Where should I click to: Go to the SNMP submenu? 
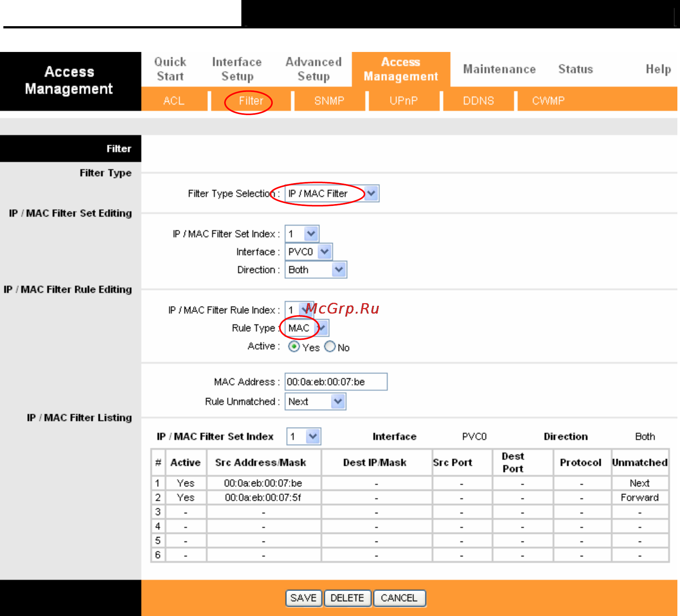coord(329,101)
